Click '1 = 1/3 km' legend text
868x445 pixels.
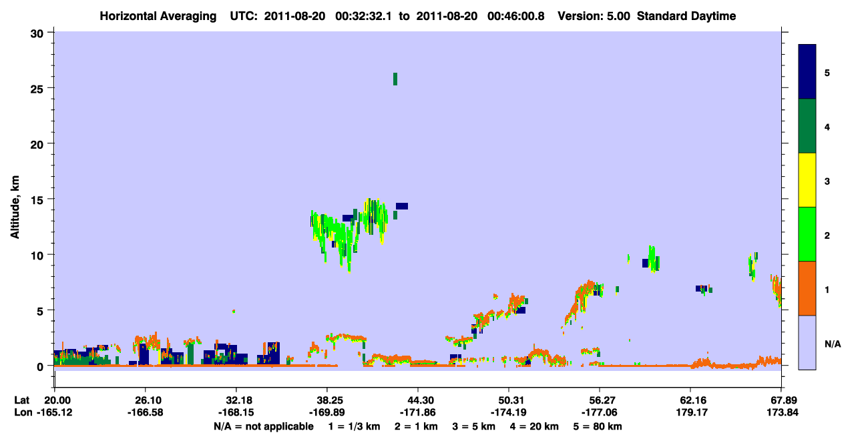pos(354,426)
